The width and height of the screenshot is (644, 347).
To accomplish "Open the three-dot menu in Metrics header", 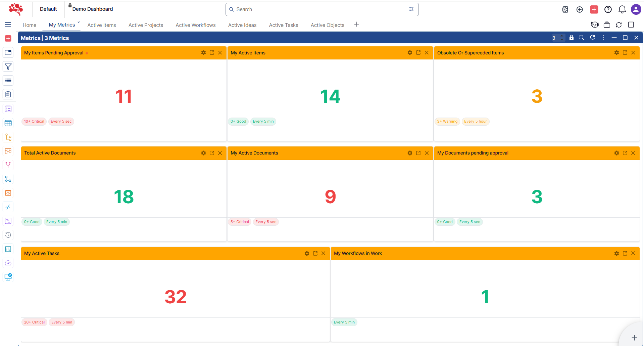I will click(x=603, y=38).
